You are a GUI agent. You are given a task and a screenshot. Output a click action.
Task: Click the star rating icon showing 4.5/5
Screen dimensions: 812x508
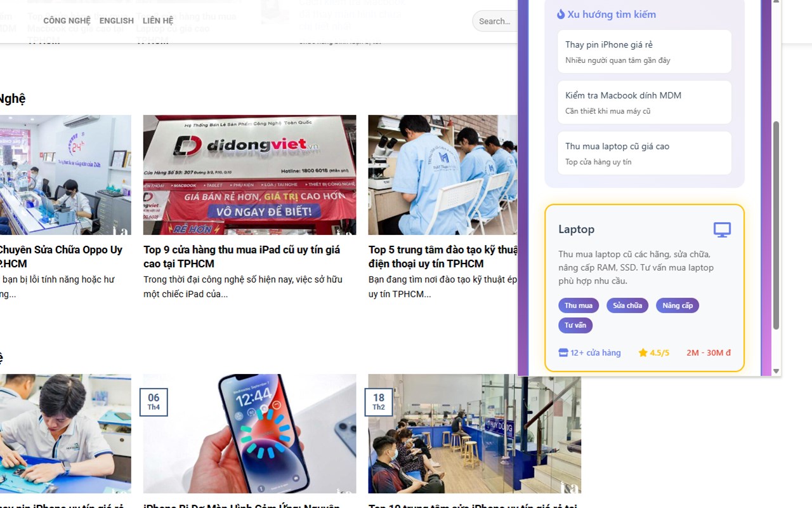[643, 352]
